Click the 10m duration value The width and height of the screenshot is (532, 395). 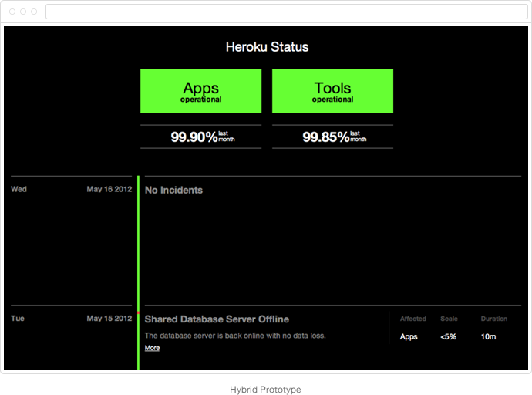click(x=487, y=336)
